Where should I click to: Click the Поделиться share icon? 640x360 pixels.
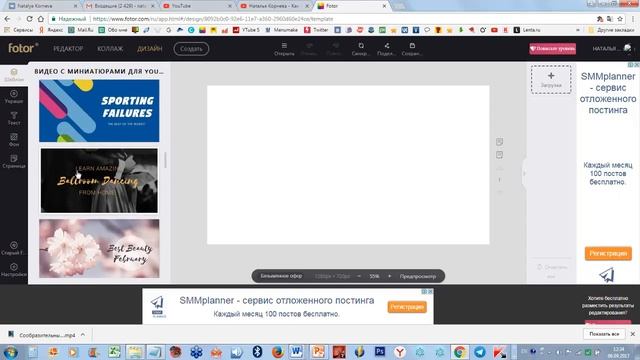click(386, 49)
